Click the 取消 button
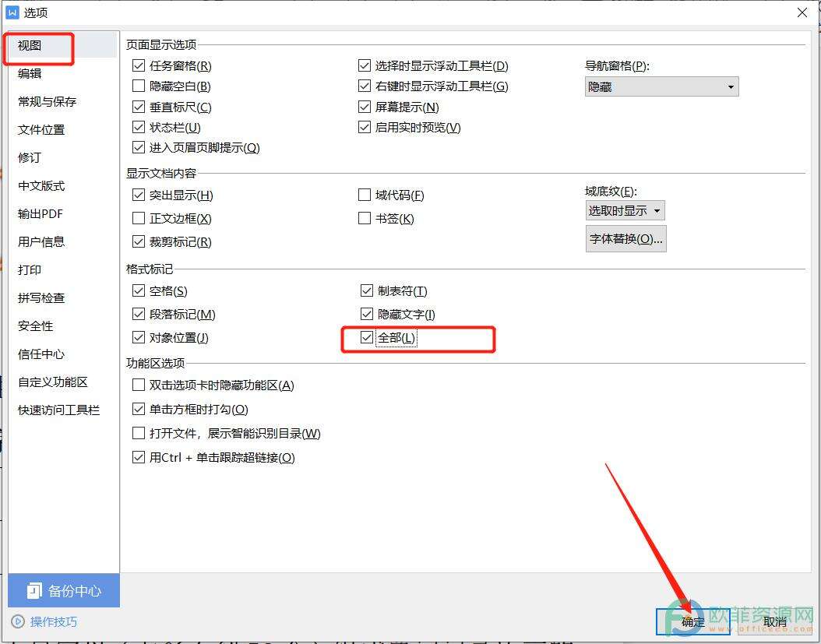 [x=775, y=622]
